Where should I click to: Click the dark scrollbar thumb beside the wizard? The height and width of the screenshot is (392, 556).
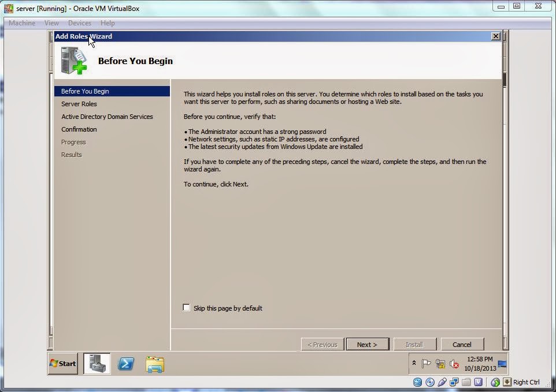coord(504,79)
